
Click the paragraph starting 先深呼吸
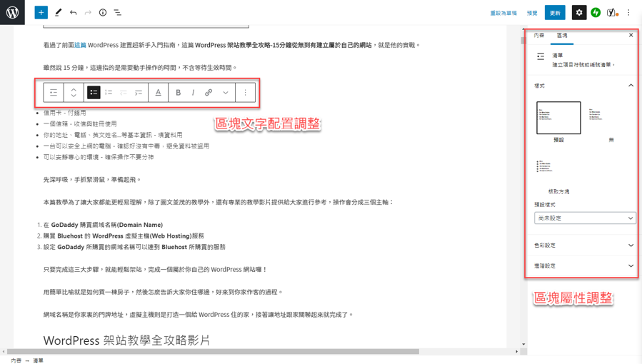[92, 179]
